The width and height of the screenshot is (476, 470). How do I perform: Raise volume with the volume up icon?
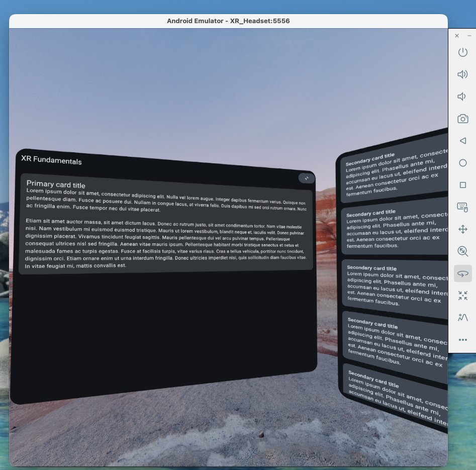pos(462,74)
